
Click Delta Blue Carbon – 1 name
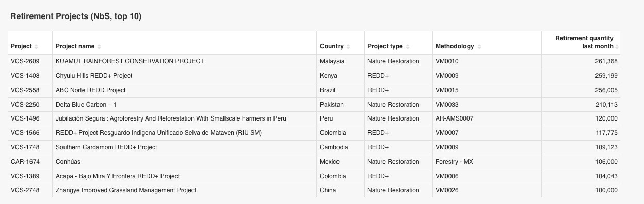tap(86, 105)
